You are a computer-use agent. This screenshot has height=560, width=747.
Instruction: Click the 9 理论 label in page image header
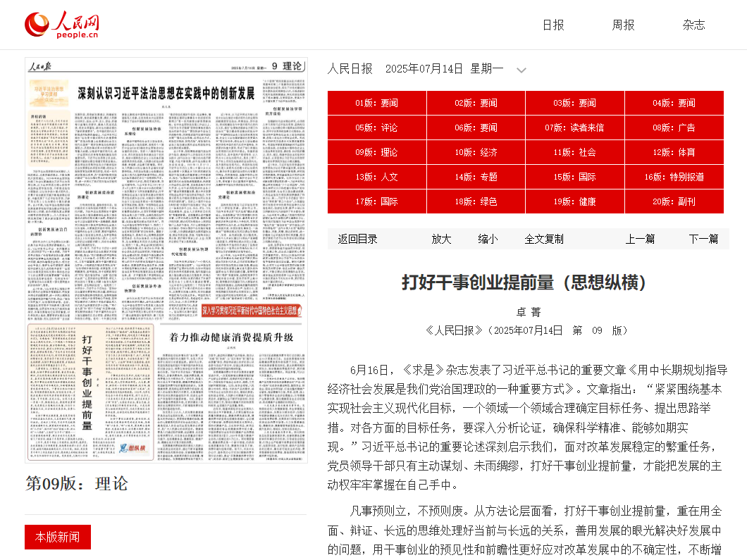point(287,66)
